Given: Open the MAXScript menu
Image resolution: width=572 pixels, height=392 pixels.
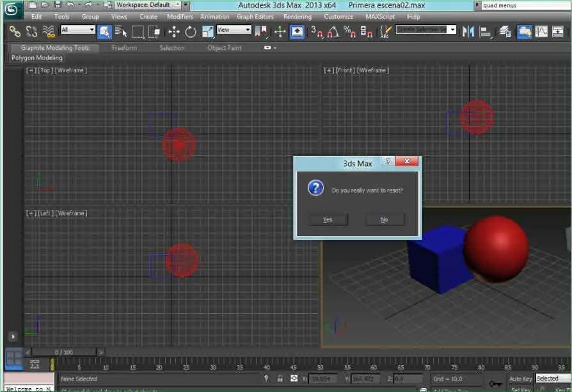Looking at the screenshot, I should click(380, 17).
